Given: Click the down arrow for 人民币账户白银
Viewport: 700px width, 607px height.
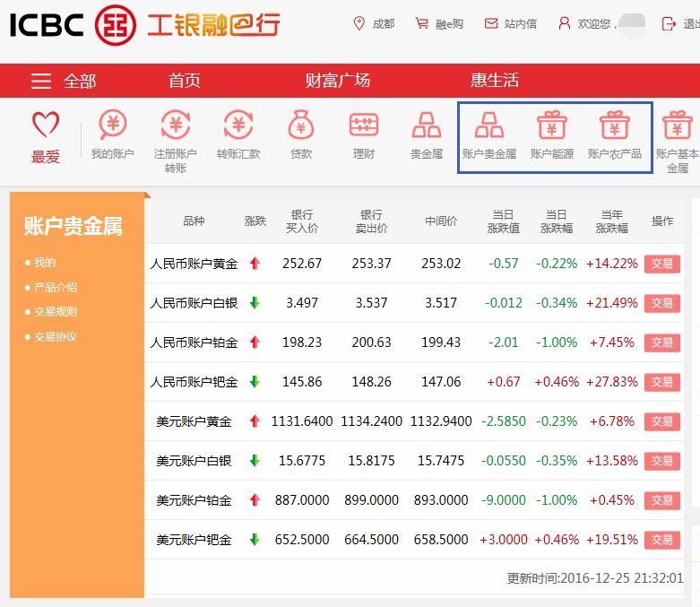Looking at the screenshot, I should [x=255, y=303].
